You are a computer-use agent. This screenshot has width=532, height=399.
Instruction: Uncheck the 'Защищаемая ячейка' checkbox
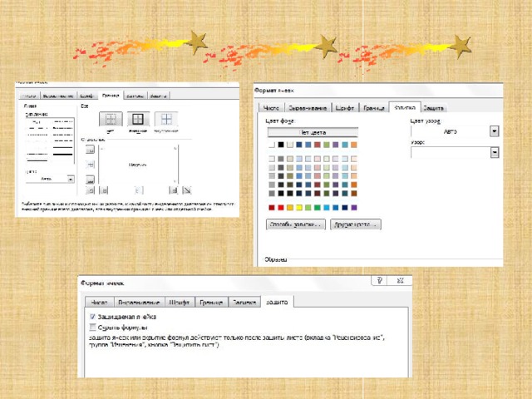(92, 318)
